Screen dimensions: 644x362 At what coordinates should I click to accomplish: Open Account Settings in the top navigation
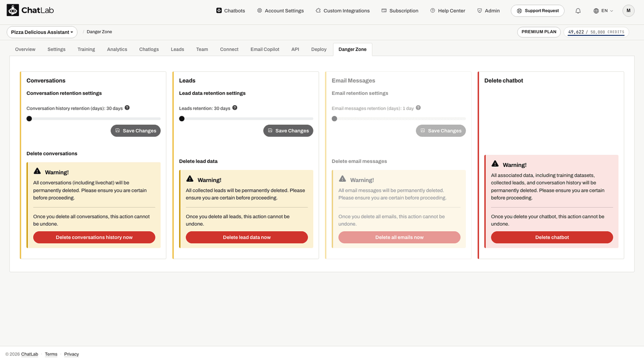point(280,11)
